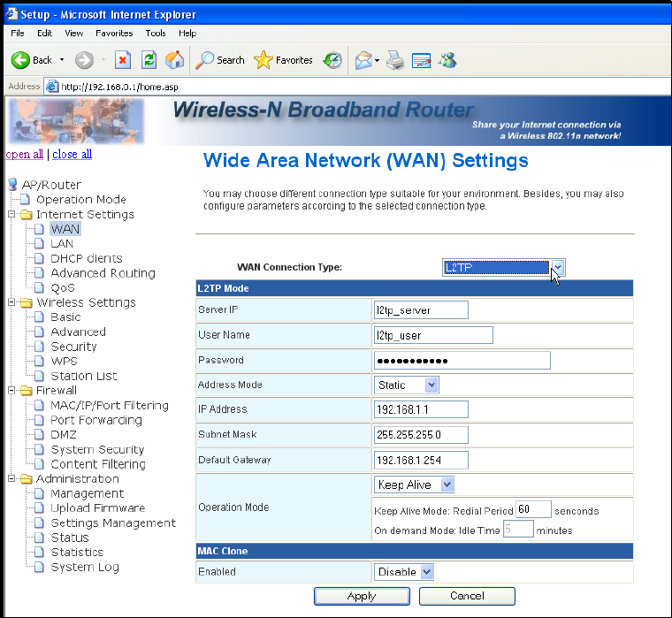Image resolution: width=672 pixels, height=618 pixels.
Task: Select the LAN tree item
Action: 62,243
